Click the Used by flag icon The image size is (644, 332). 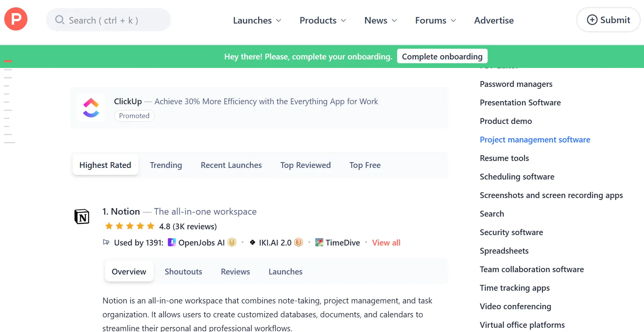(x=106, y=242)
